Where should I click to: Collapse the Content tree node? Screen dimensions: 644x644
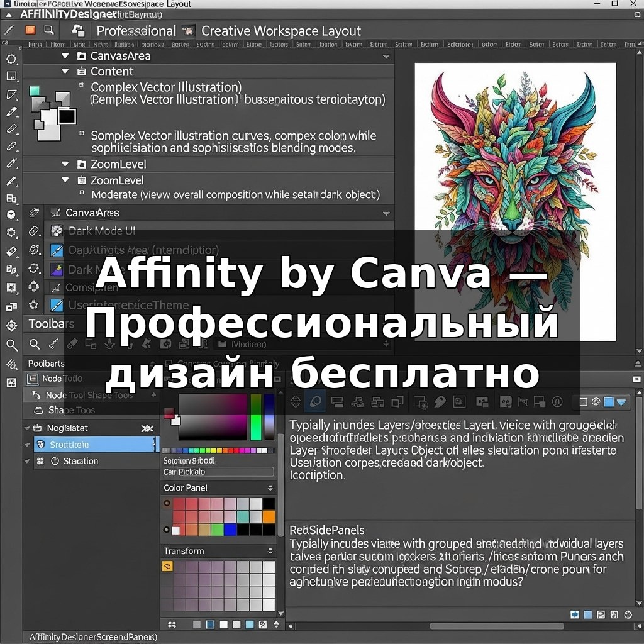coord(65,70)
